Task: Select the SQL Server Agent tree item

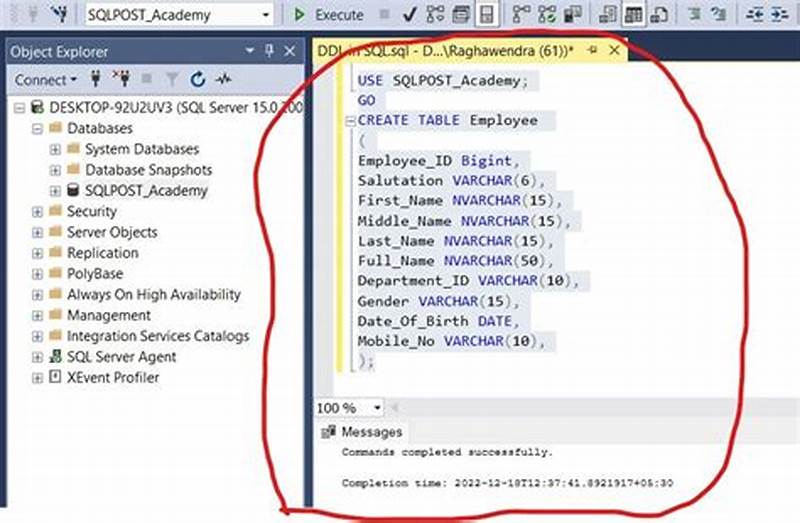Action: [121, 357]
